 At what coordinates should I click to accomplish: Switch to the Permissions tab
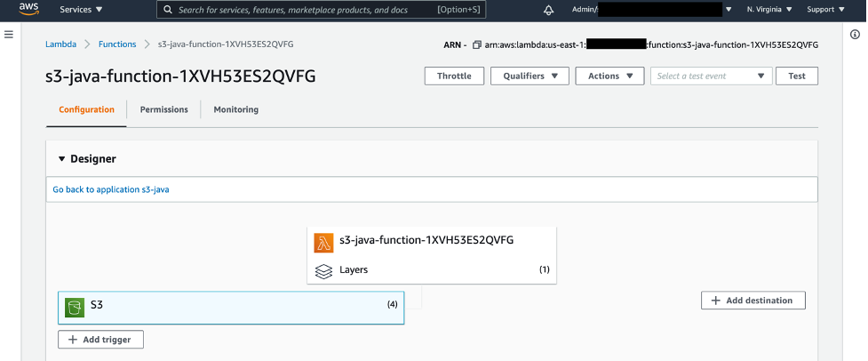pyautogui.click(x=163, y=109)
